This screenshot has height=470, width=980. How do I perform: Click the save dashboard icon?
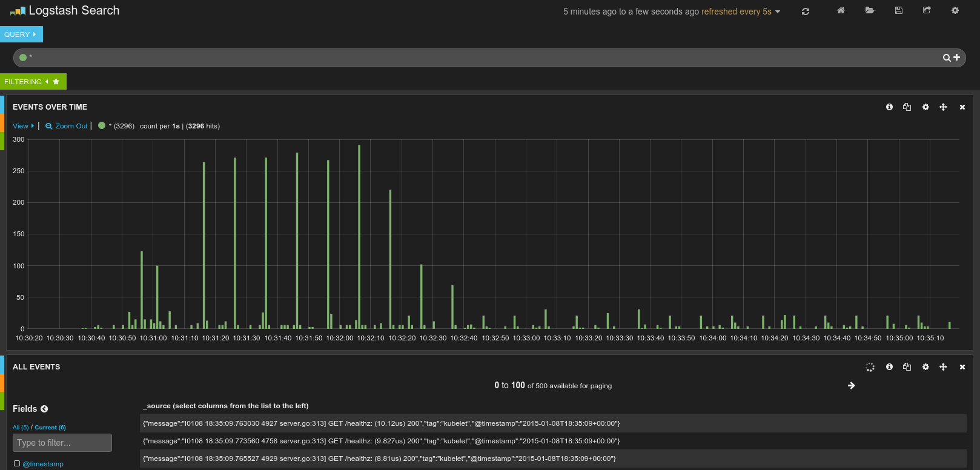click(899, 10)
